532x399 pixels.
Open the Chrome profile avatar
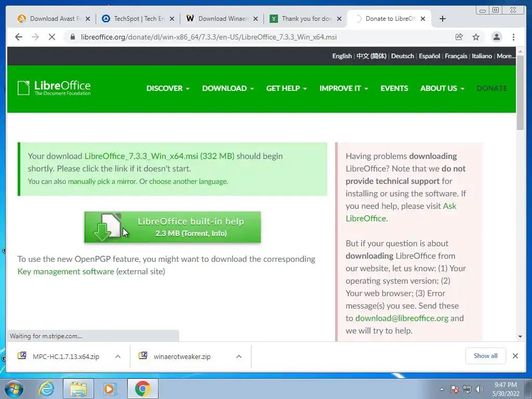tap(497, 37)
